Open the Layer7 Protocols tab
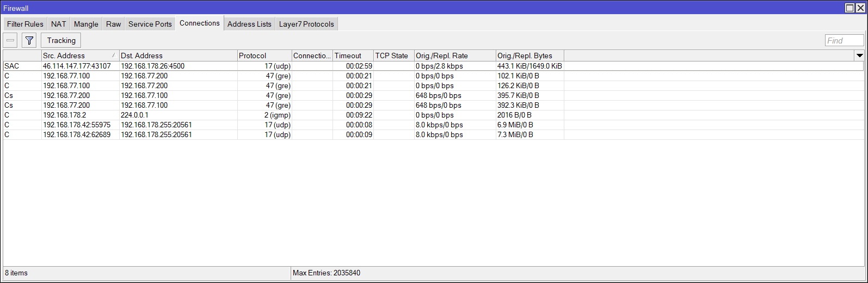Image resolution: width=868 pixels, height=283 pixels. 306,24
